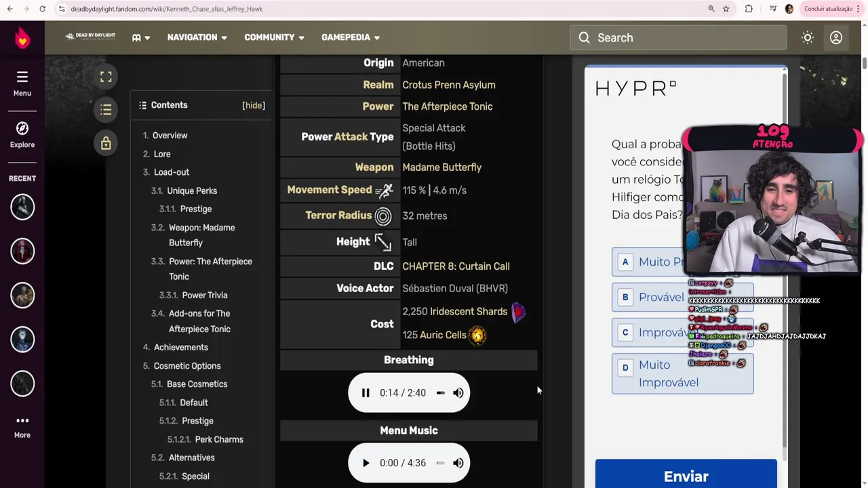868x488 pixels.
Task: Go to Power Trivia in contents
Action: 205,296
